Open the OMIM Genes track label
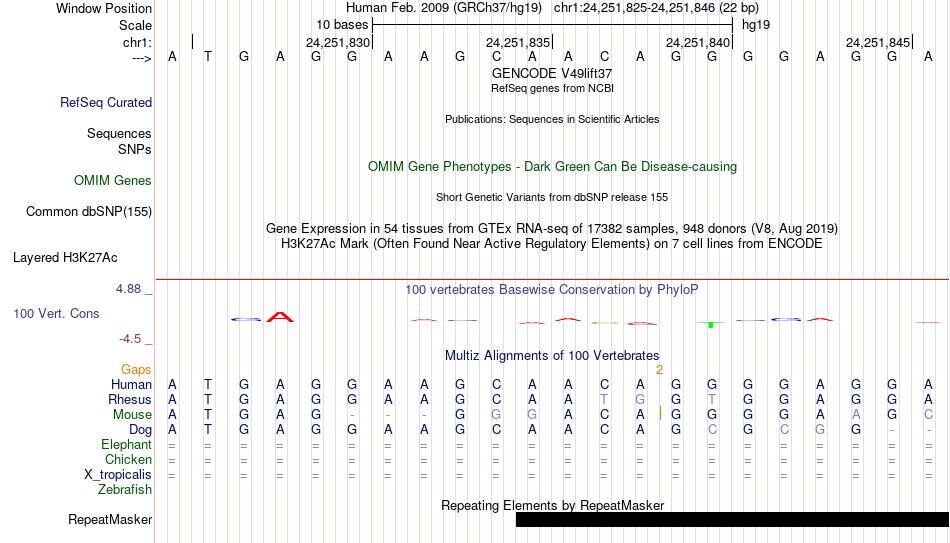Image resolution: width=950 pixels, height=543 pixels. pyautogui.click(x=113, y=181)
